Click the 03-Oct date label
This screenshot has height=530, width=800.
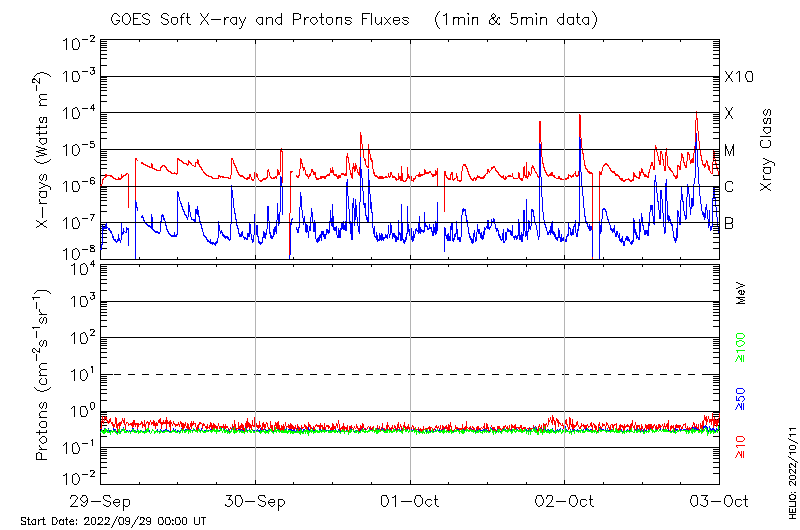pos(719,502)
